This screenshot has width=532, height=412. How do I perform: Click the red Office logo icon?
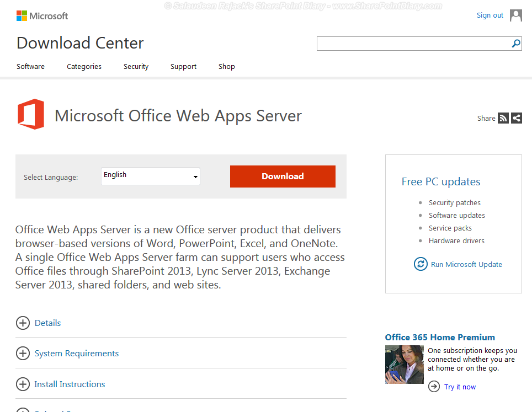(x=31, y=114)
